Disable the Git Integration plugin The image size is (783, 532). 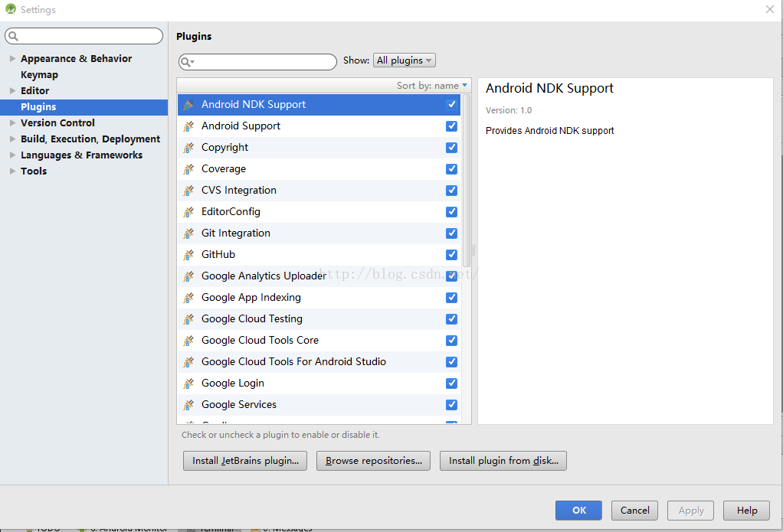[x=451, y=233]
